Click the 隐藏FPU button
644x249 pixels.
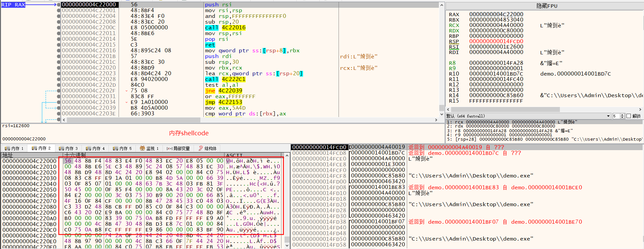click(x=547, y=6)
